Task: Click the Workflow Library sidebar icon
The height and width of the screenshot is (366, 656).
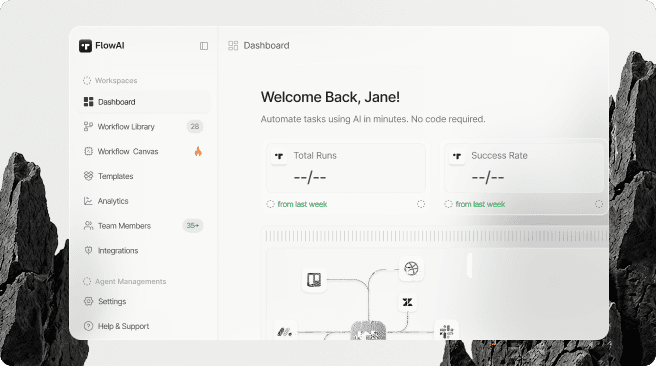Action: pyautogui.click(x=88, y=126)
